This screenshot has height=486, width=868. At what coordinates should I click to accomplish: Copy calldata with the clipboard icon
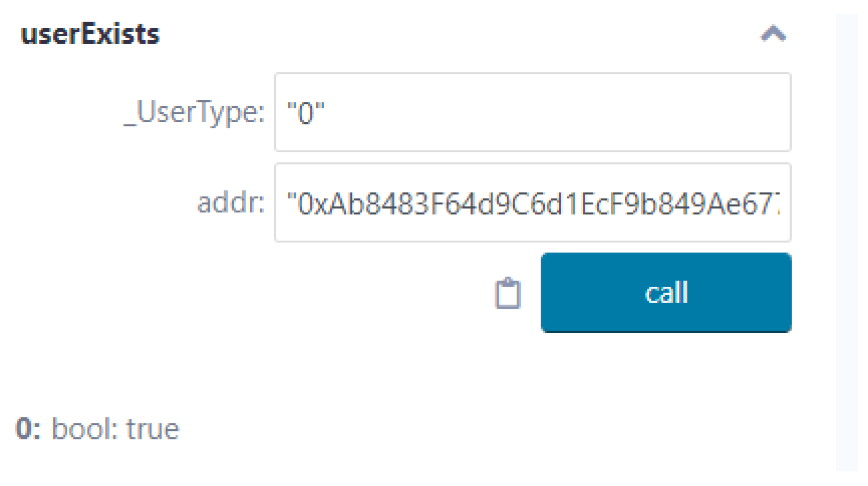pyautogui.click(x=508, y=293)
